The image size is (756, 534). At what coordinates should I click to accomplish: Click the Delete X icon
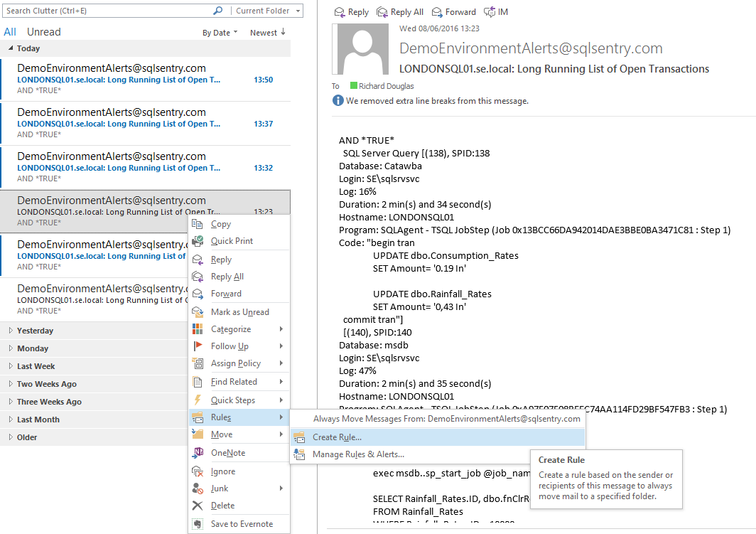(x=198, y=505)
